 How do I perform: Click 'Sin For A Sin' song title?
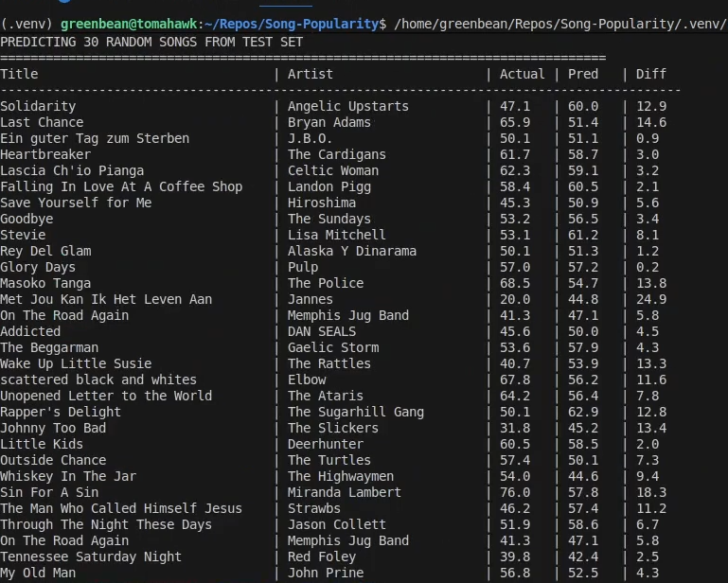[x=49, y=492]
